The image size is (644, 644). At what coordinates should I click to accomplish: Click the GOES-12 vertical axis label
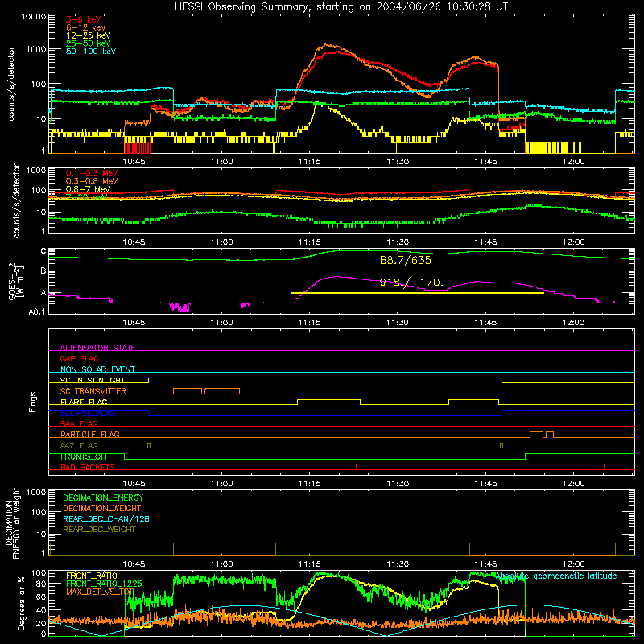point(15,281)
